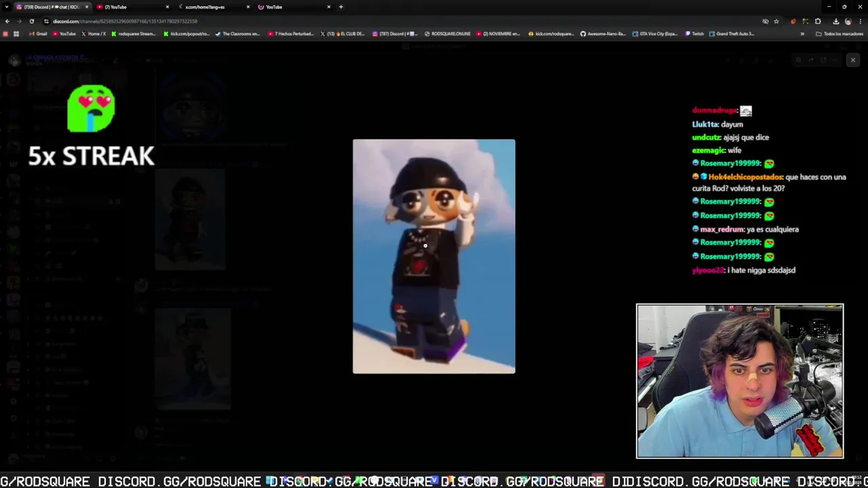
Task: Open the tab search dropdown arrow
Action: 6,7
